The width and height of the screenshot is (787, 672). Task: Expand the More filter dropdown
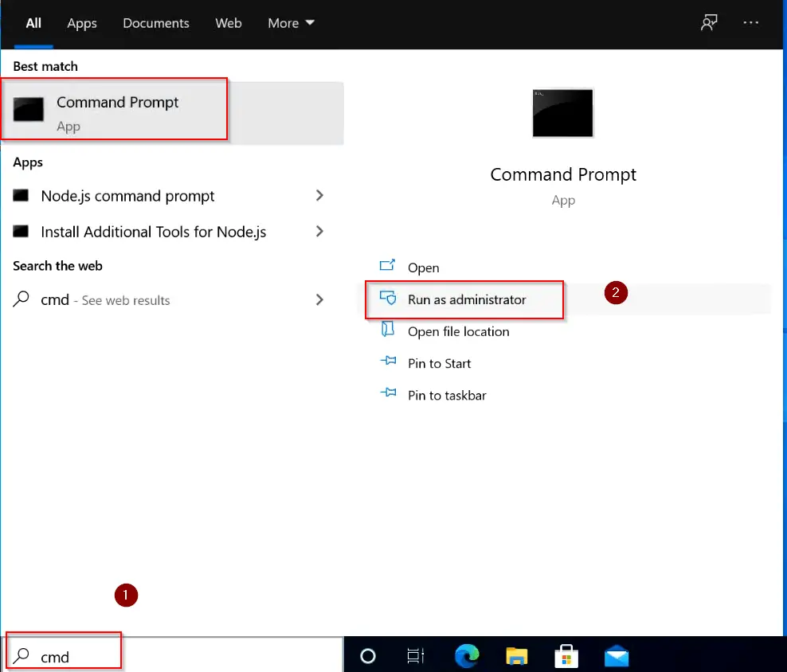click(291, 23)
